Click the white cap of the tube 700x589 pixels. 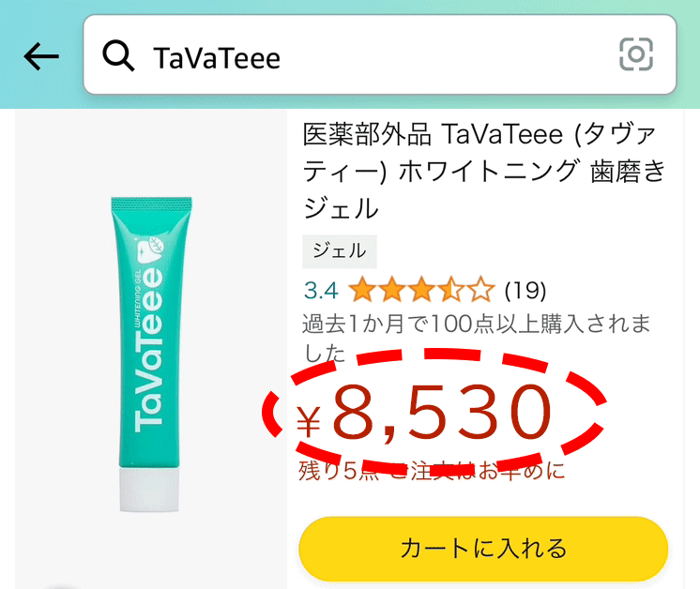(149, 490)
